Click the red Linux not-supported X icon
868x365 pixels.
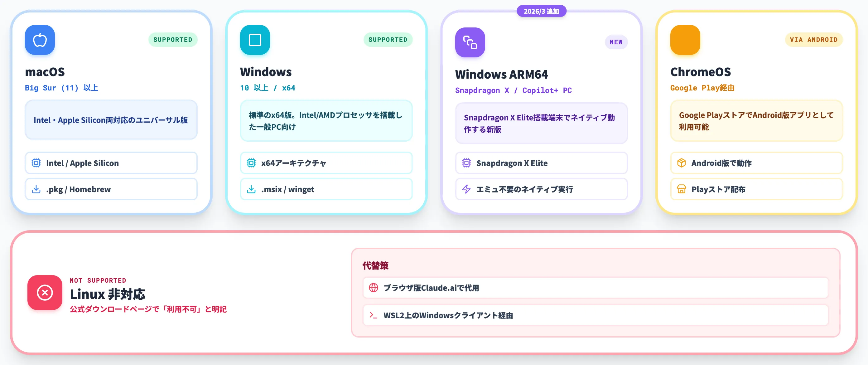45,293
